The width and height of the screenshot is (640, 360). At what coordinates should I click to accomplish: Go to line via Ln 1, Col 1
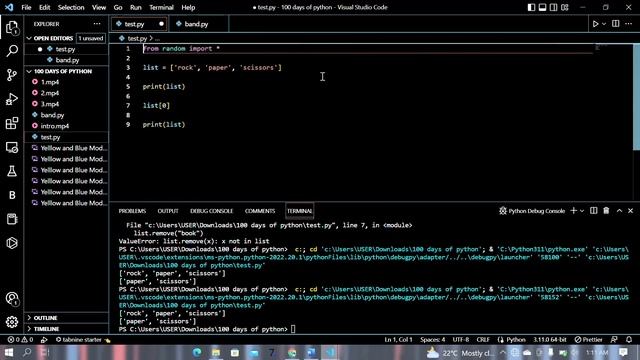coord(398,340)
